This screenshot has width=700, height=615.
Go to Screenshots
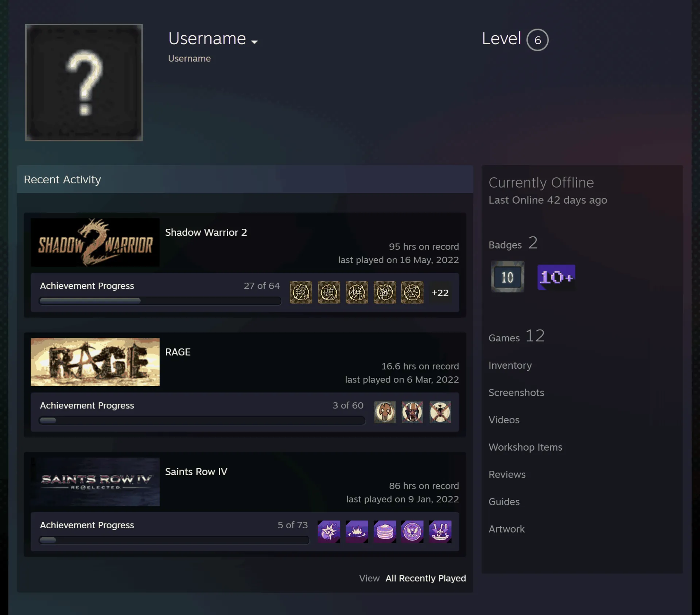(516, 392)
